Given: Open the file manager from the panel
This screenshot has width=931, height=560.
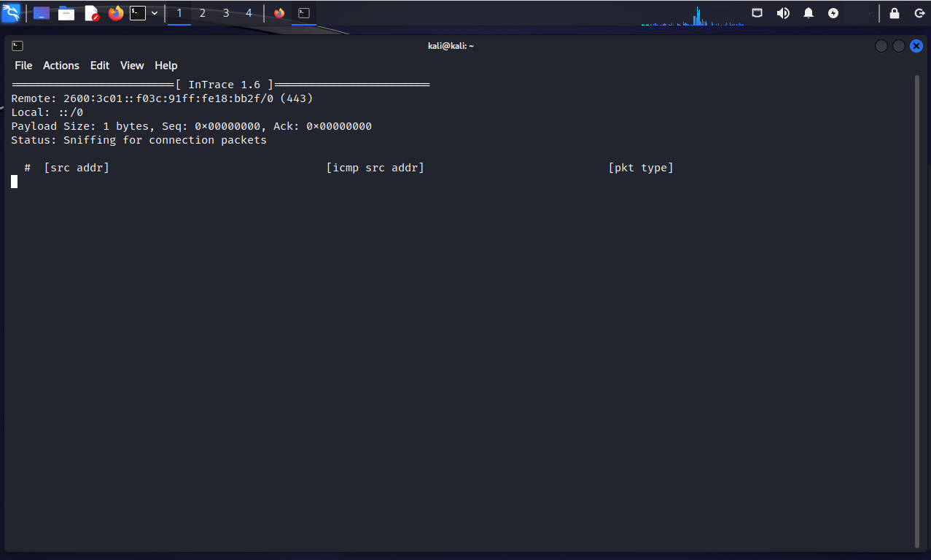Looking at the screenshot, I should [x=66, y=13].
